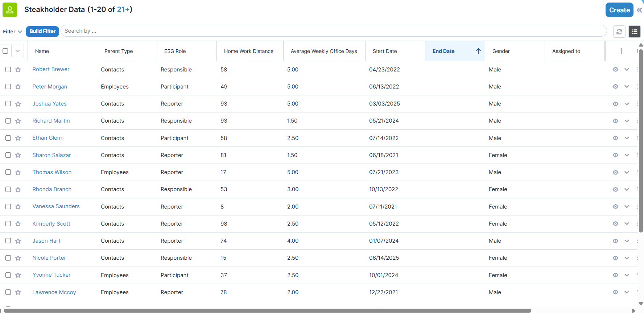Sort by Name column header
Image resolution: width=644 pixels, height=313 pixels.
42,51
